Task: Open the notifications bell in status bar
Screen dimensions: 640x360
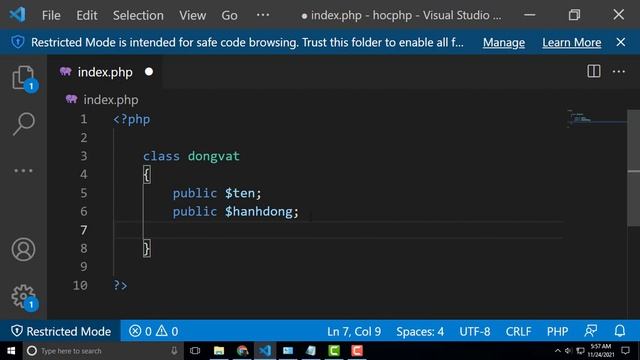Action: 620,331
